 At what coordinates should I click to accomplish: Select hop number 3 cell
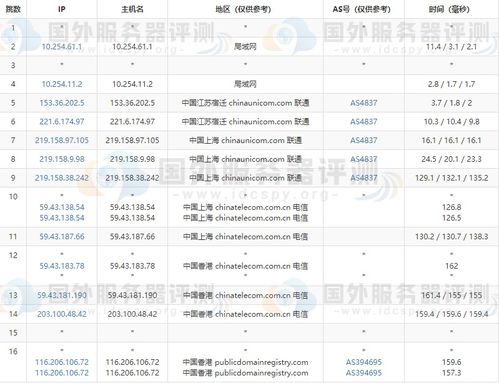(13, 65)
